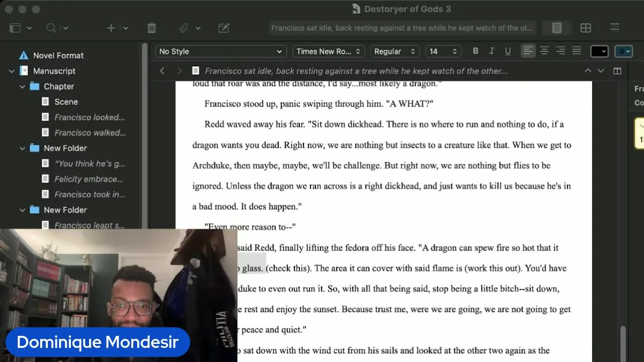Viewport: 644px width, 362px height.
Task: Click 'A WHAT?' in the editor text
Action: point(410,104)
